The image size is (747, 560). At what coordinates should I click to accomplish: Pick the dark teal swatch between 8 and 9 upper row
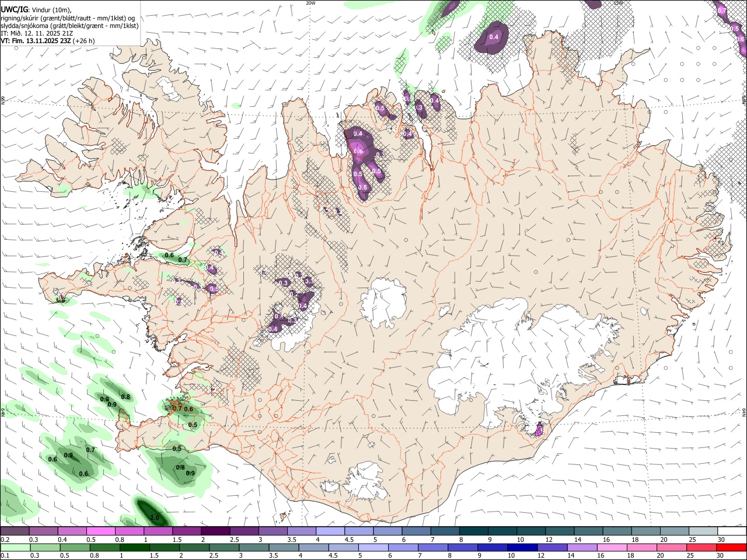click(x=474, y=531)
